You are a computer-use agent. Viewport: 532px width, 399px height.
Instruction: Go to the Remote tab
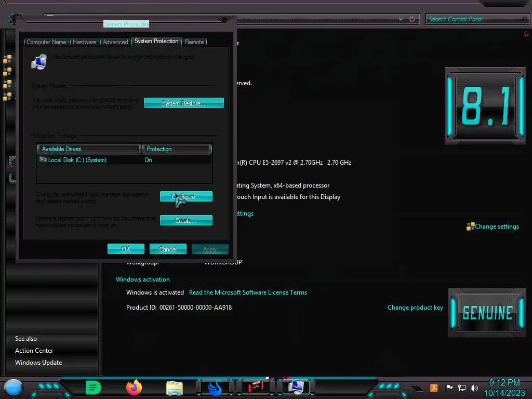[194, 42]
